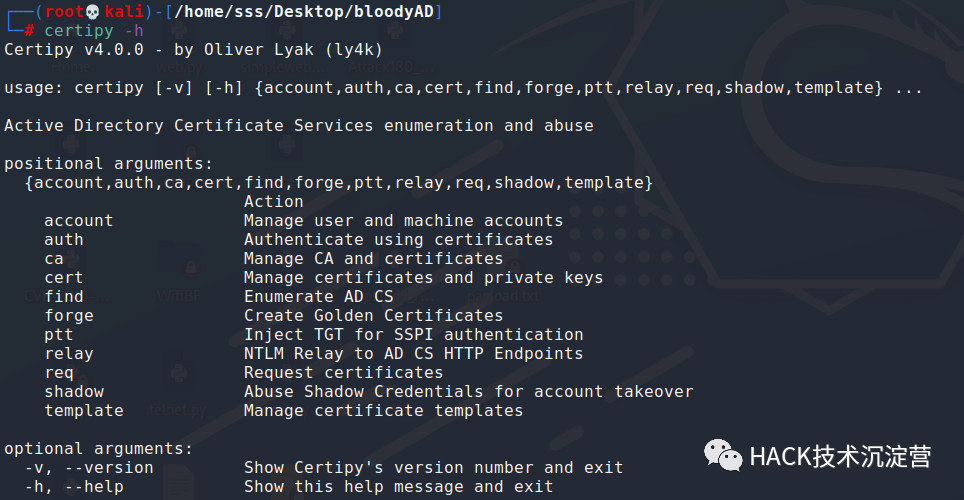Image resolution: width=964 pixels, height=500 pixels.
Task: Click the 'ptt' subcommand name
Action: 58,334
